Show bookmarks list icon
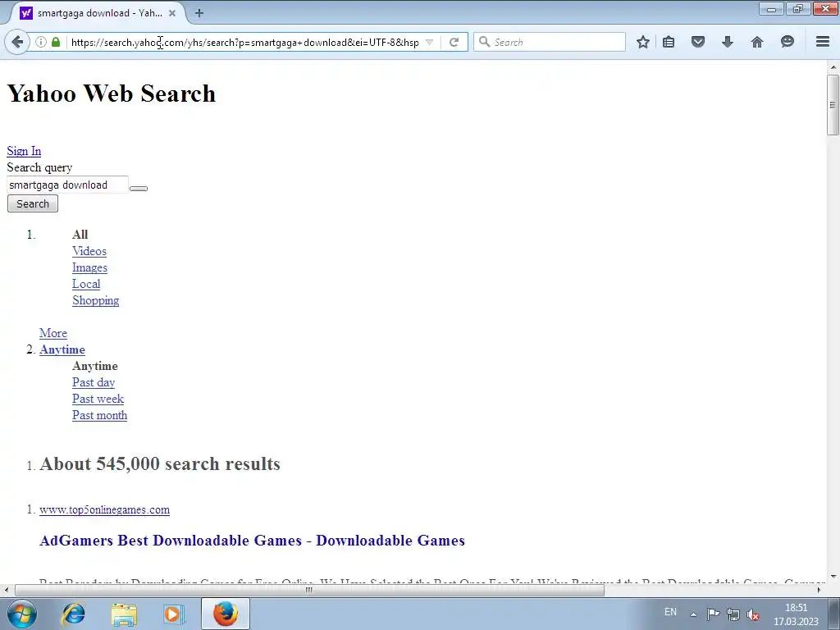Viewport: 840px width, 630px height. pyautogui.click(x=669, y=42)
